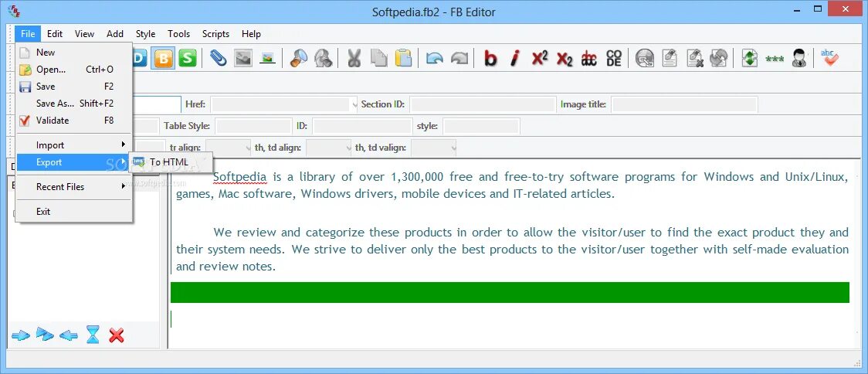This screenshot has width=868, height=374.
Task: Click the style input field
Action: [x=481, y=126]
